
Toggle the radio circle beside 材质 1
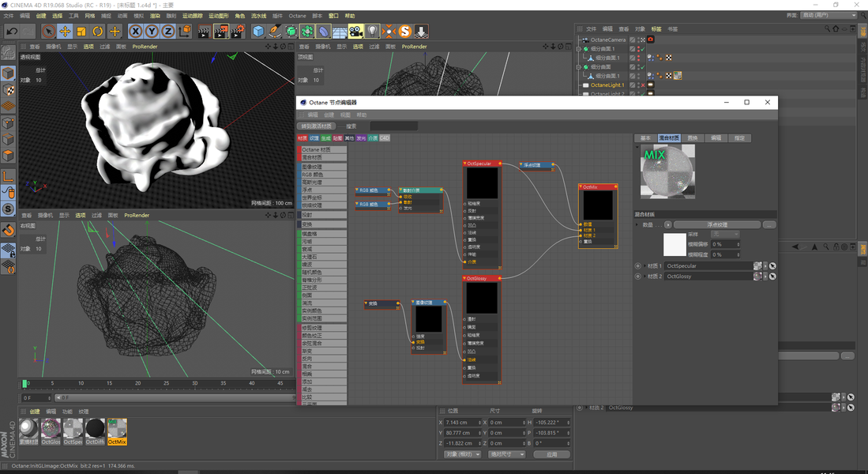(x=637, y=265)
